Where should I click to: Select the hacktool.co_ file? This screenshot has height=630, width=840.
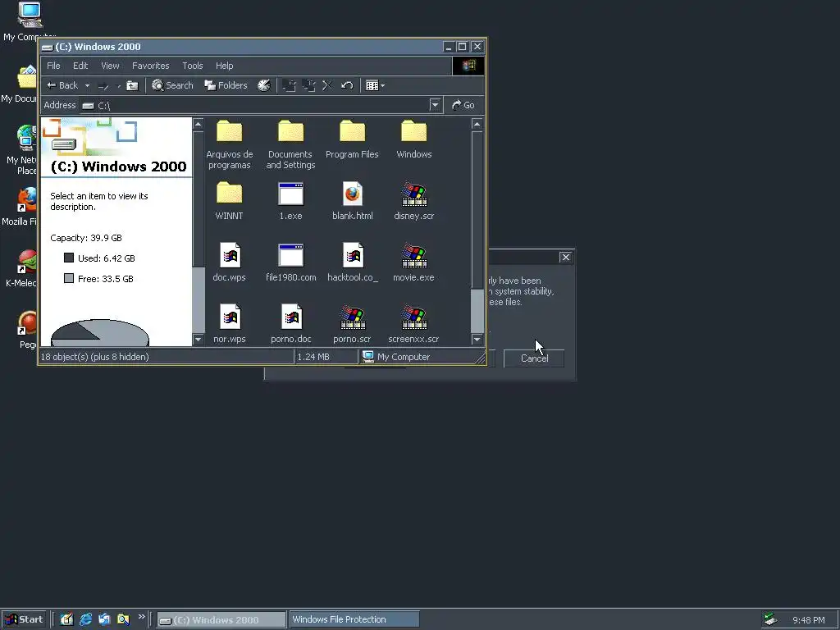pos(353,262)
